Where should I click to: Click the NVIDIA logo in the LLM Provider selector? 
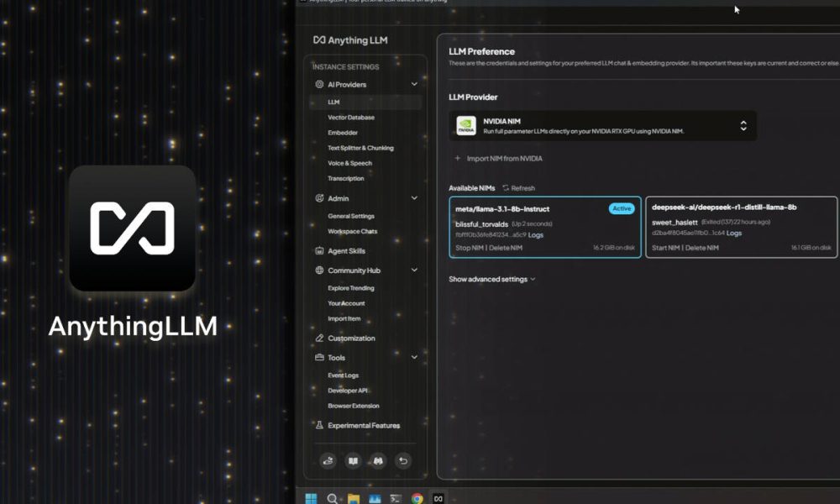[x=466, y=124]
